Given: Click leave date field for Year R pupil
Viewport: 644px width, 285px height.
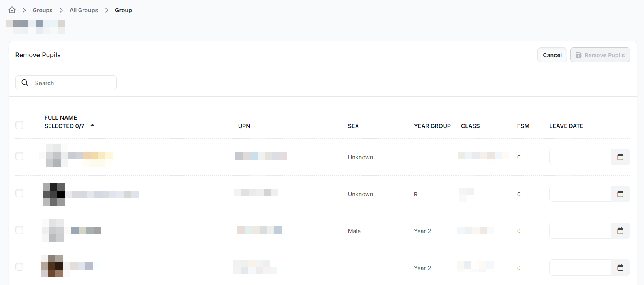Looking at the screenshot, I should click(x=580, y=194).
